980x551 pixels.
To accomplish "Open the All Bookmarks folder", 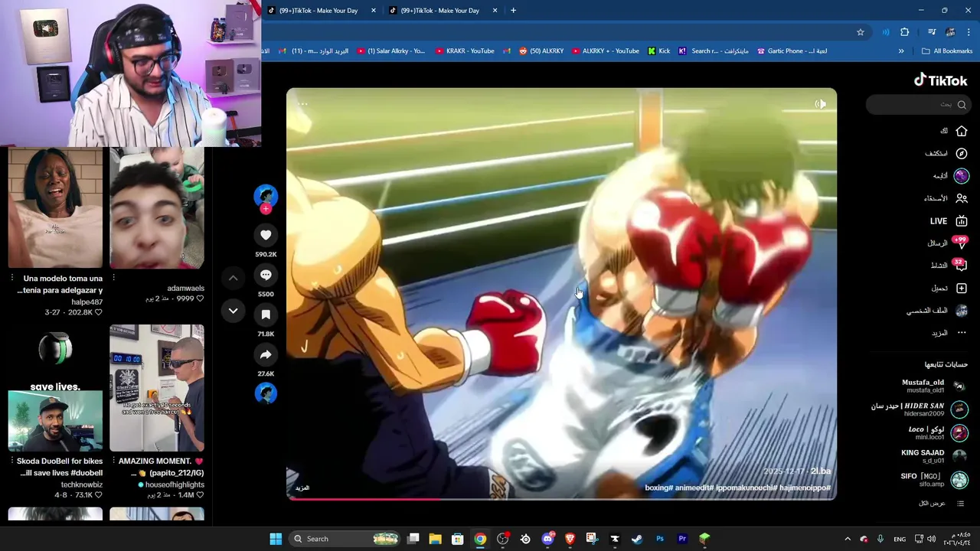I will pyautogui.click(x=947, y=51).
